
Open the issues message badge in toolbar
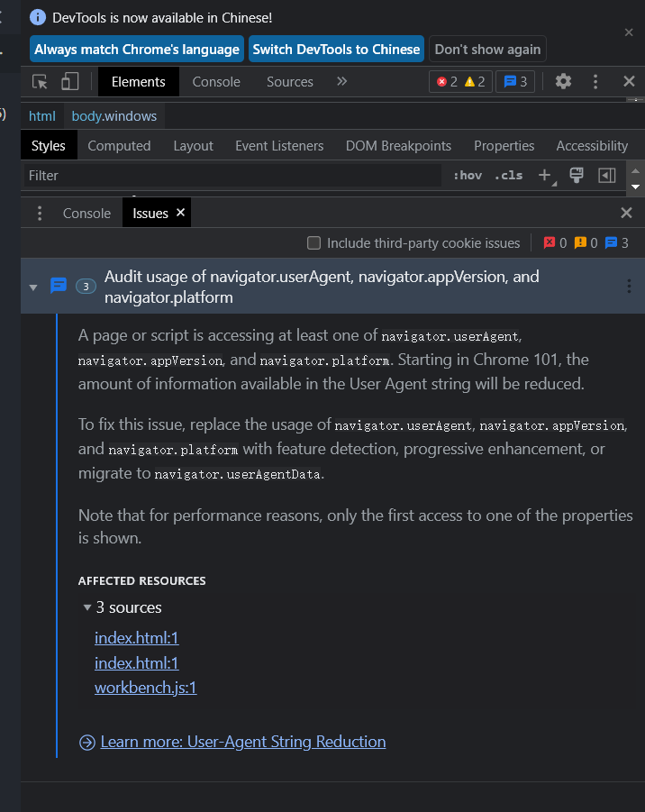click(514, 81)
